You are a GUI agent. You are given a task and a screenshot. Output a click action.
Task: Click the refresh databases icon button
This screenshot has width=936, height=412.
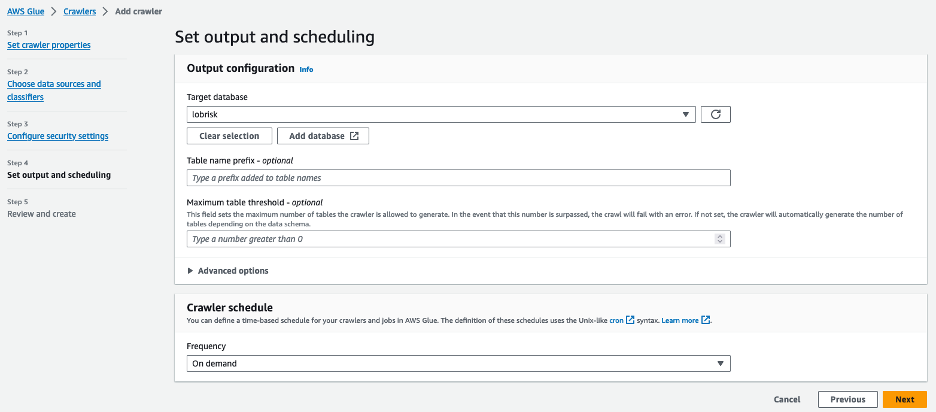715,115
